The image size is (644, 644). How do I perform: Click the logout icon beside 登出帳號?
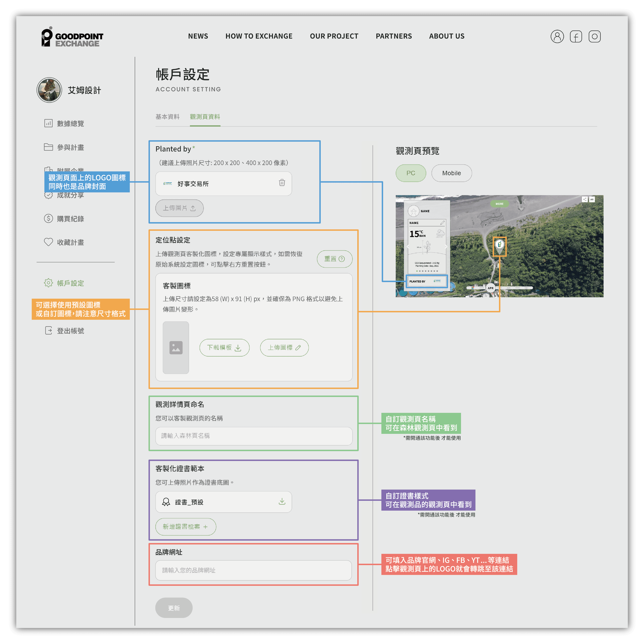[48, 330]
